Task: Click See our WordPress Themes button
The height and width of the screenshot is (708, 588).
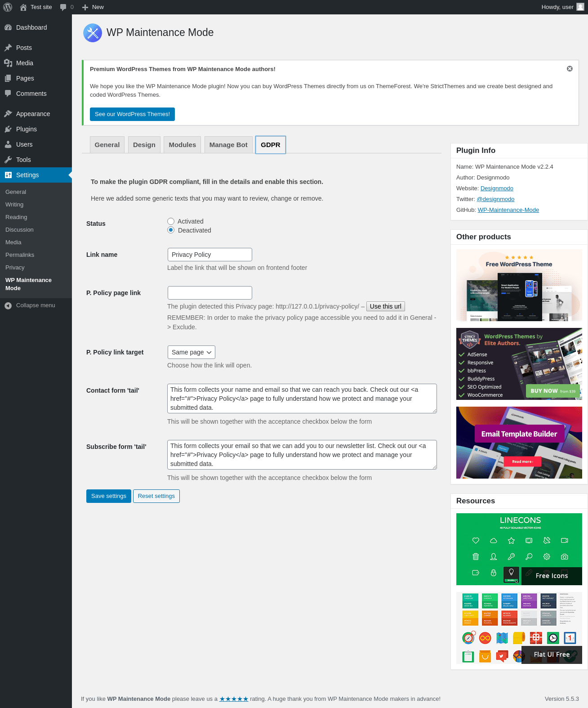Action: pyautogui.click(x=132, y=114)
